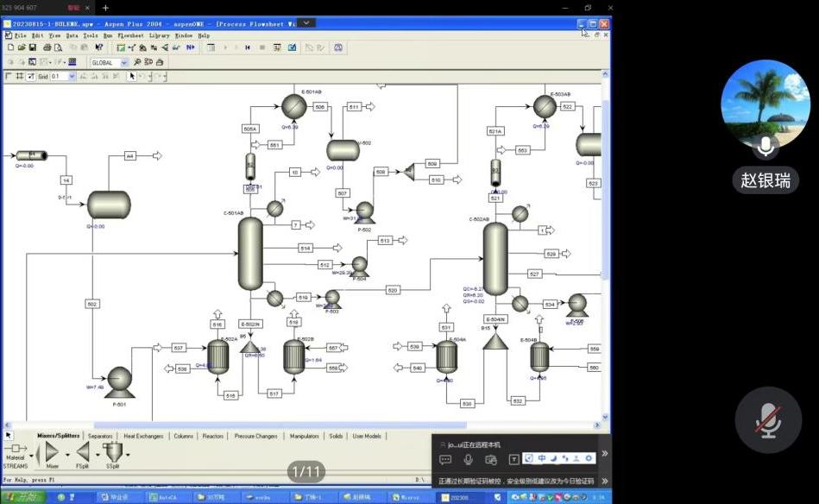Toggle the select mode arrow in model library
This screenshot has width=819, height=504.
pyautogui.click(x=9, y=436)
